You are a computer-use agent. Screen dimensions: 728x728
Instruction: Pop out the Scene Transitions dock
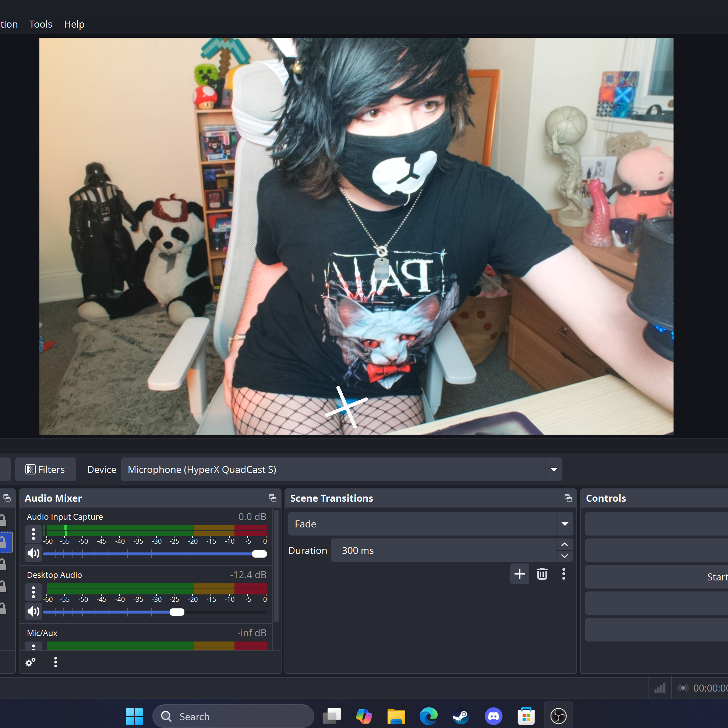(568, 498)
